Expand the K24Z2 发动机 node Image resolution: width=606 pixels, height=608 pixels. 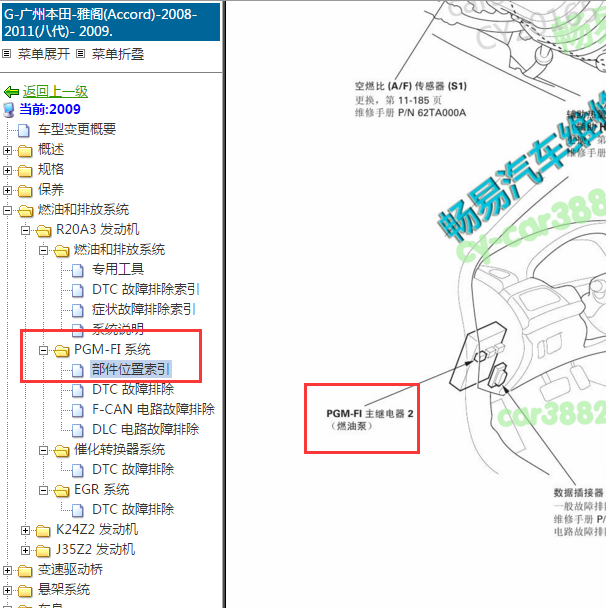click(x=25, y=530)
